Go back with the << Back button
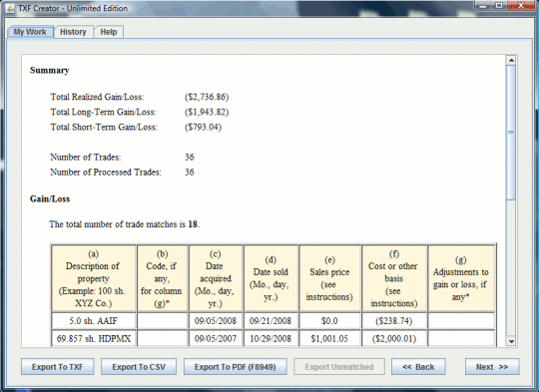 point(418,367)
